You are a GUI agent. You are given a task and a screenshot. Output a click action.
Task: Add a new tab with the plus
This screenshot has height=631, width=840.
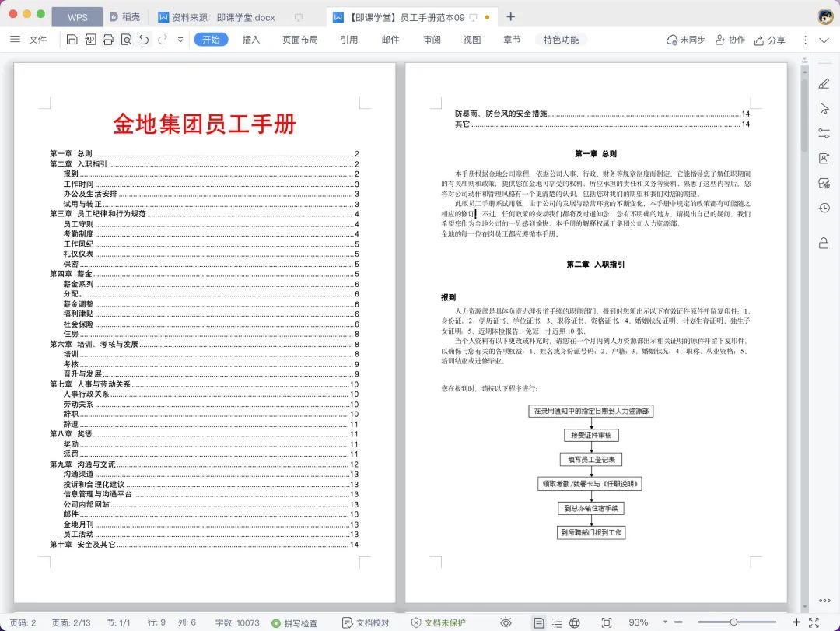pos(510,16)
